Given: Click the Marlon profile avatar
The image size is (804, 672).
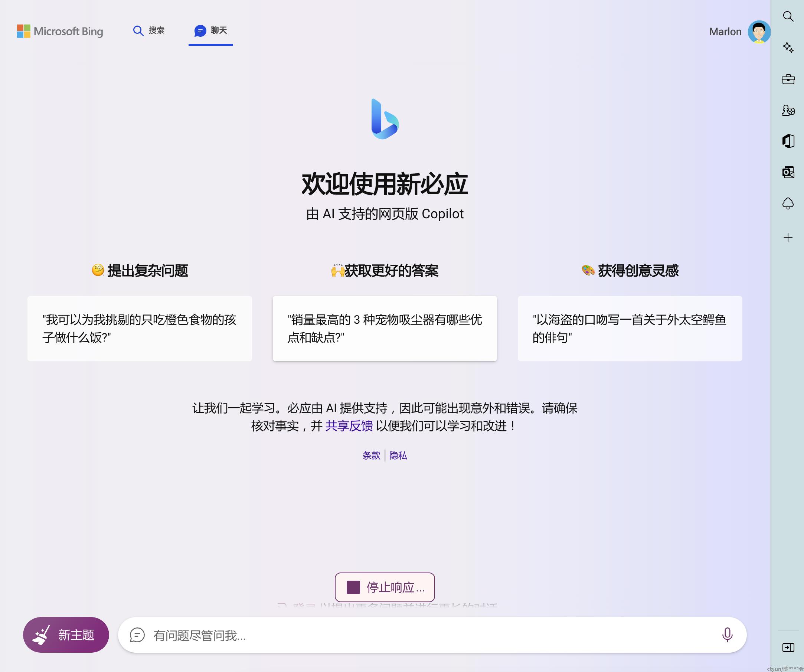Looking at the screenshot, I should pyautogui.click(x=759, y=32).
